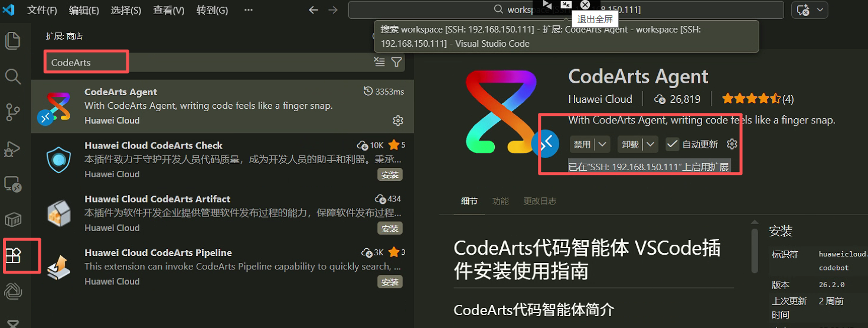The image size is (868, 328).
Task: Clear extension search results icon
Action: click(x=379, y=62)
